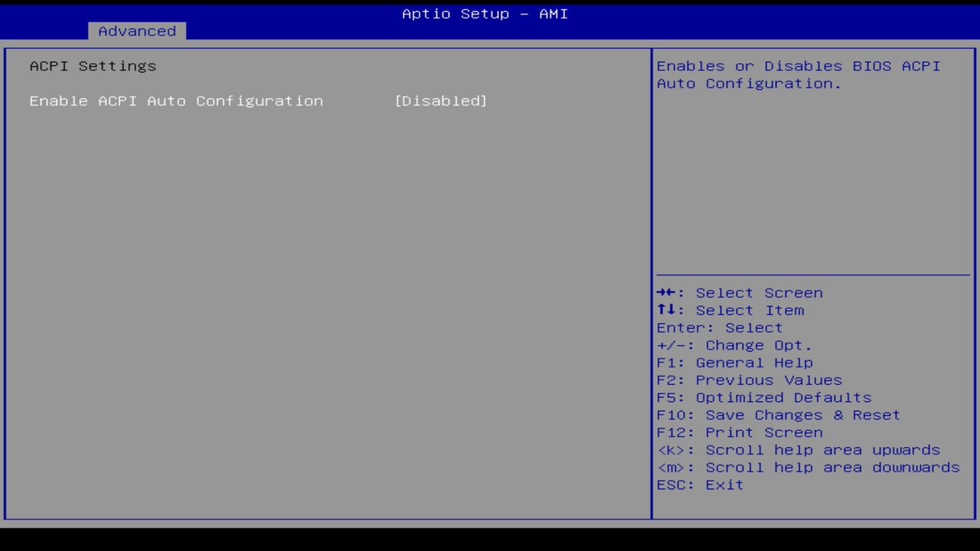This screenshot has height=551, width=980.
Task: Click the divider line above navigation hints
Action: [x=813, y=275]
